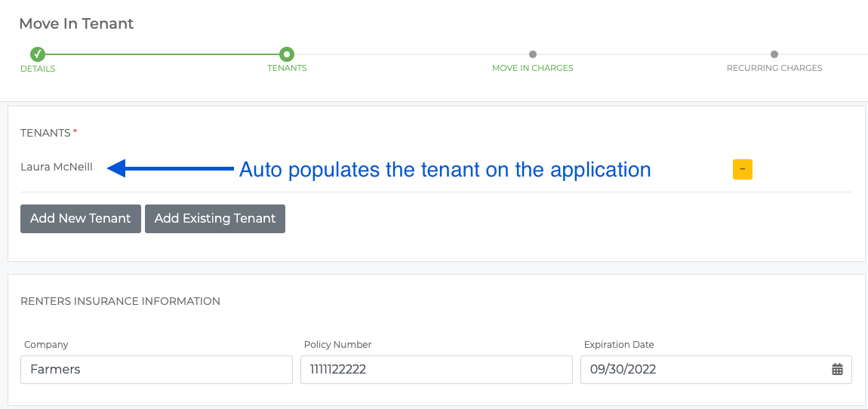
Task: Click the green checkmark Details step circle
Action: pyautogui.click(x=37, y=54)
